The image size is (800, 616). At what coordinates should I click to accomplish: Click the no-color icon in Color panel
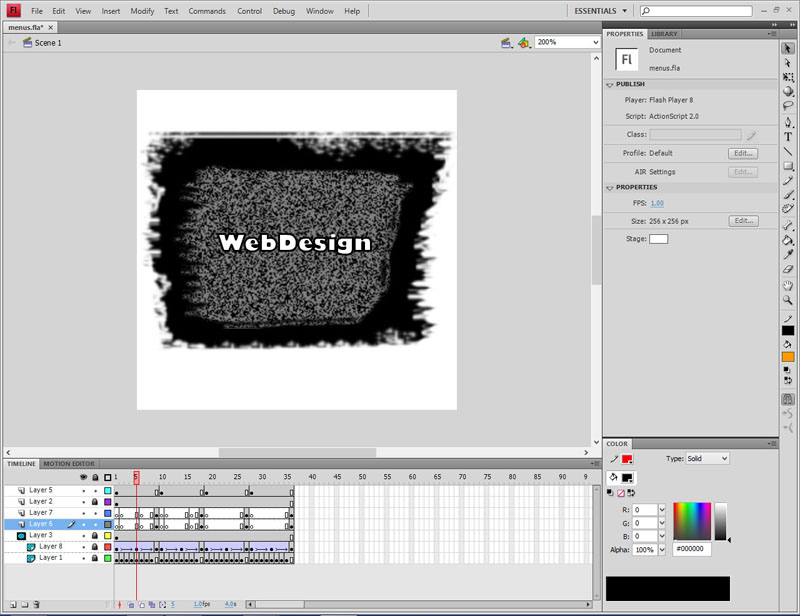pyautogui.click(x=621, y=493)
